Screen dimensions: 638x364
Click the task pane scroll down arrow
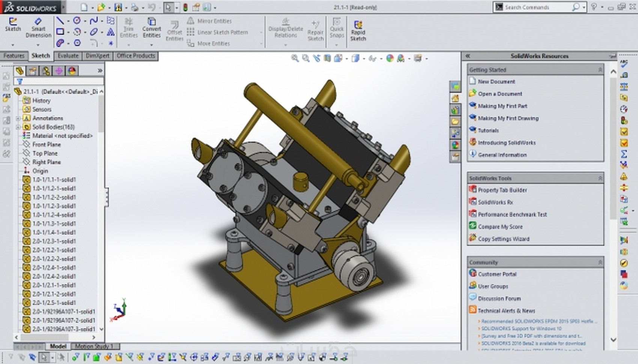[x=613, y=340]
